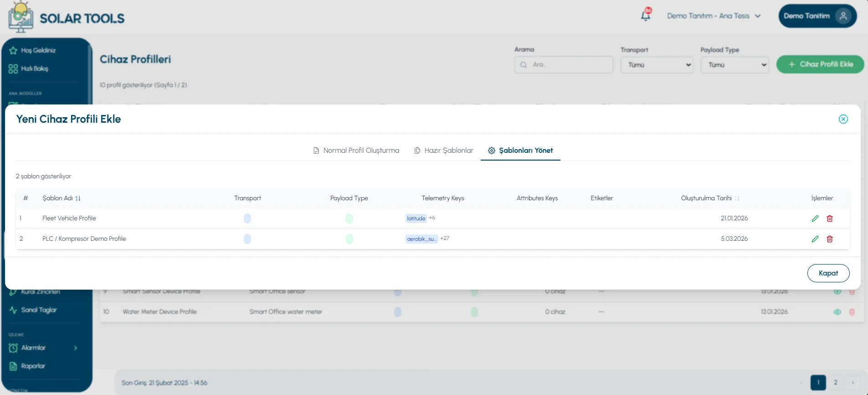Click the Fleet Vehicle Profile name

(69, 218)
